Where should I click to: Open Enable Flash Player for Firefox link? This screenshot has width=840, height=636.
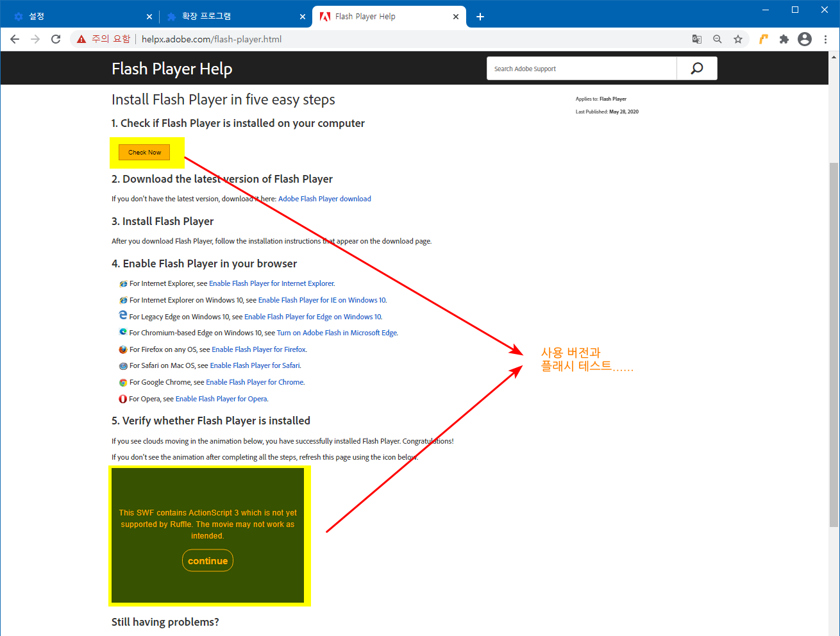point(258,349)
